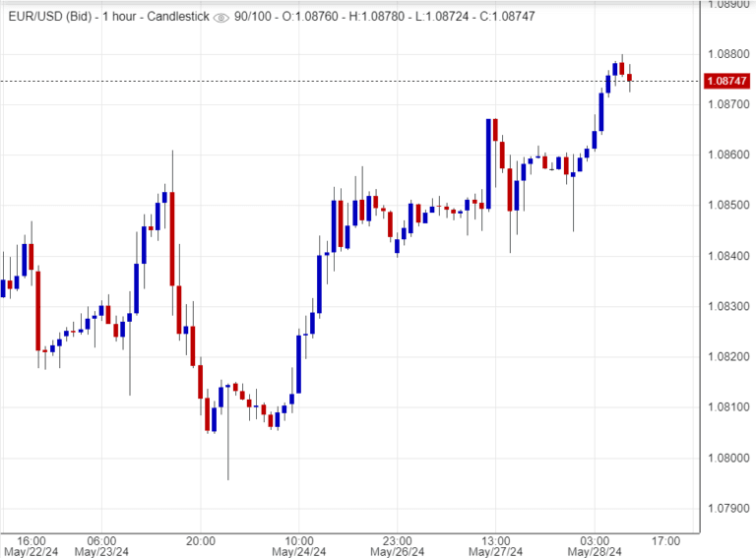The height and width of the screenshot is (558, 756).
Task: Select the 23:00 May/26/24 time label
Action: click(x=398, y=546)
